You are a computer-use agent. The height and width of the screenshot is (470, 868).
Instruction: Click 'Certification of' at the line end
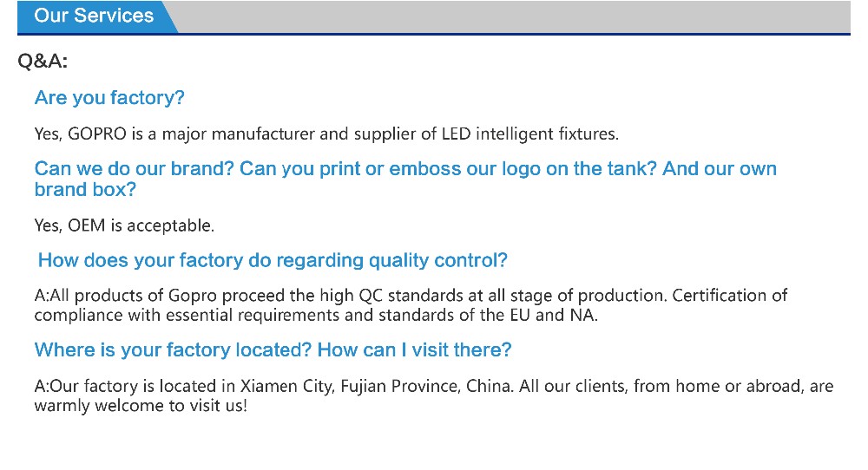point(730,296)
